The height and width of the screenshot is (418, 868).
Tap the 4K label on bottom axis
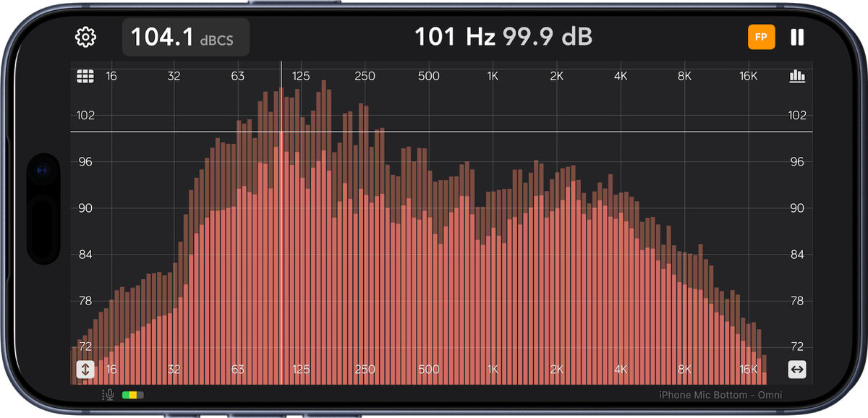point(621,370)
